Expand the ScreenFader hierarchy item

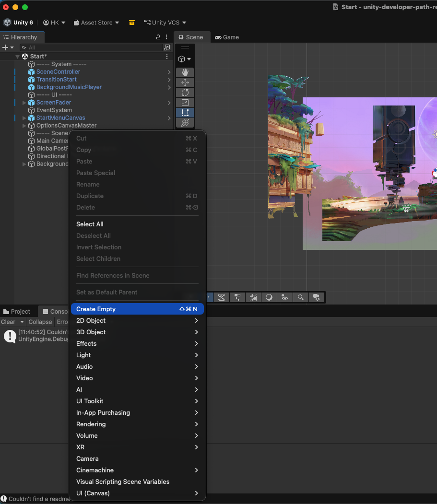coord(24,103)
